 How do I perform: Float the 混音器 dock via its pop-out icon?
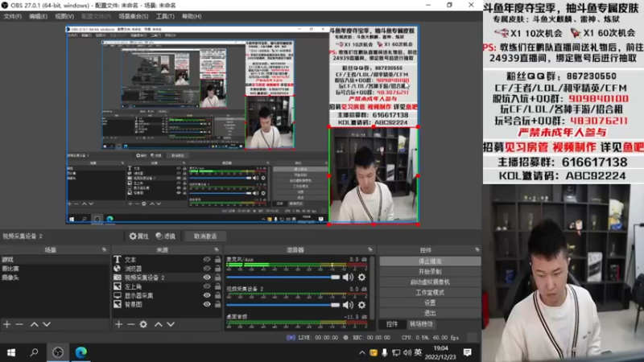370,249
